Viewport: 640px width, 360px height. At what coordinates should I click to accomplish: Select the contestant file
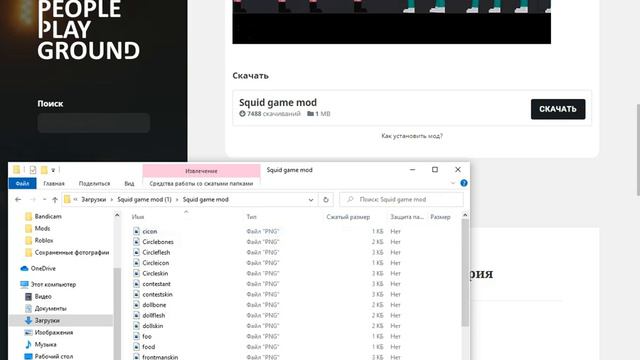(157, 284)
